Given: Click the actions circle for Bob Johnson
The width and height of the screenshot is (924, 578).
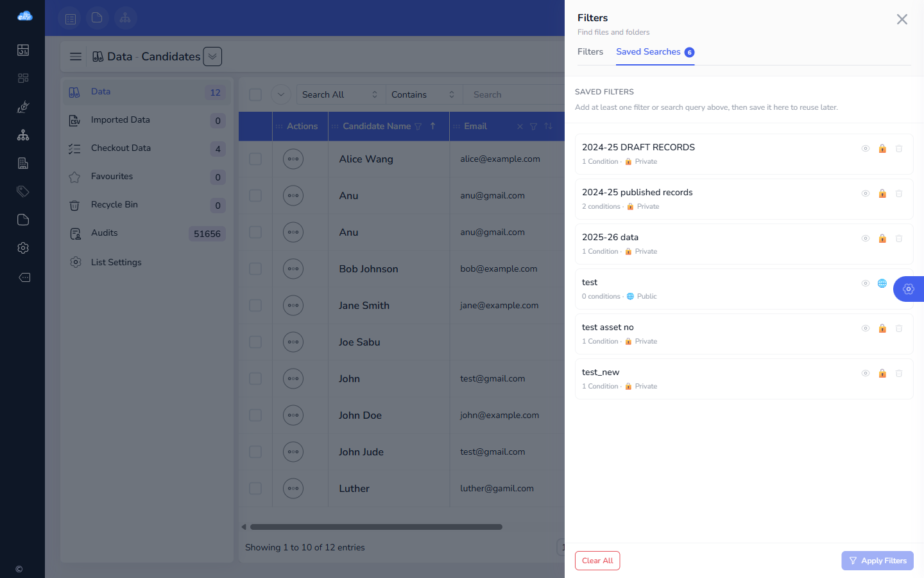Looking at the screenshot, I should [x=293, y=268].
